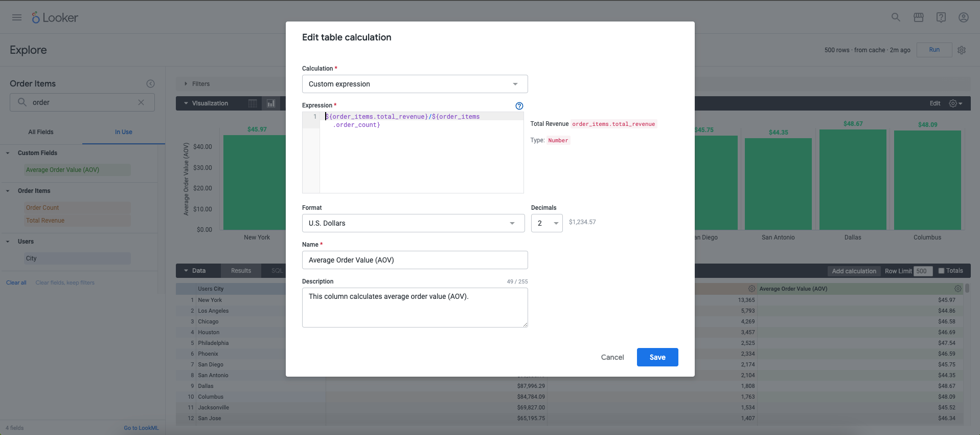Click the $45.97 AOV cell
980x435 pixels.
click(x=946, y=300)
